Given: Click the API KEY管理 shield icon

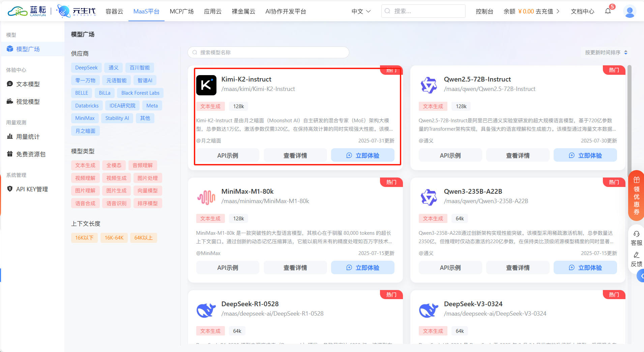Looking at the screenshot, I should [10, 189].
